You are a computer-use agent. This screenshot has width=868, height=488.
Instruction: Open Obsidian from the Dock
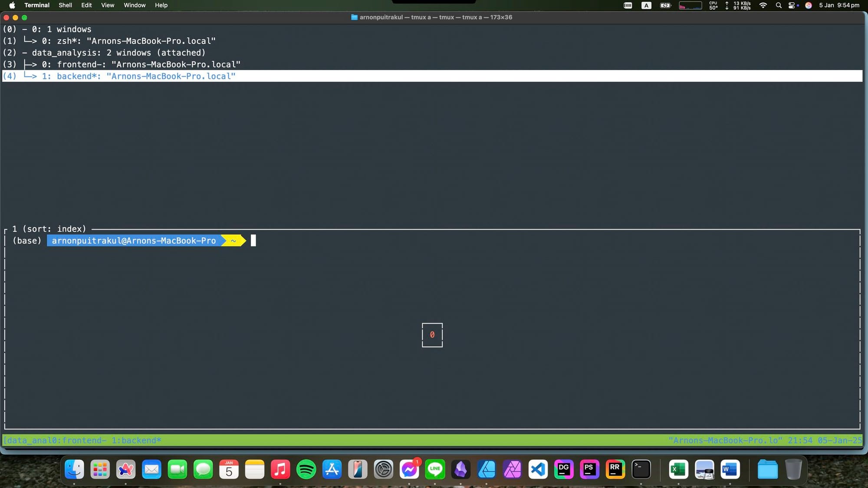coord(461,469)
